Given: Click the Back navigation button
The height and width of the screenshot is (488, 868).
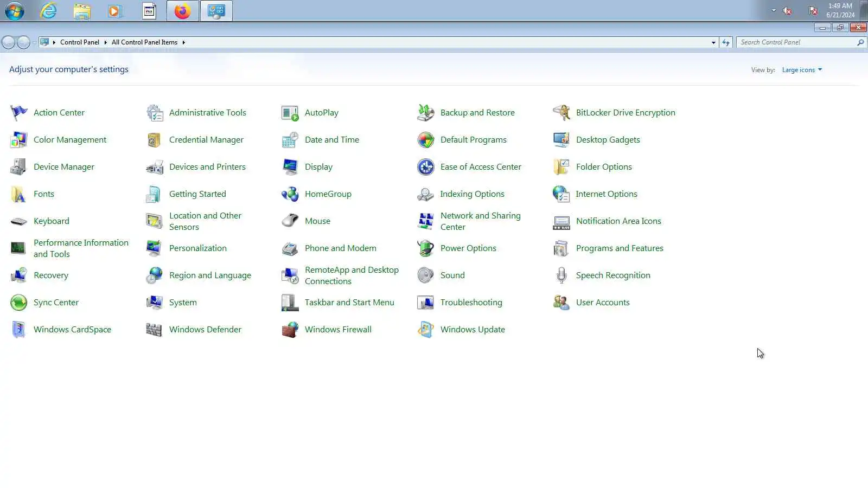Looking at the screenshot, I should [9, 42].
